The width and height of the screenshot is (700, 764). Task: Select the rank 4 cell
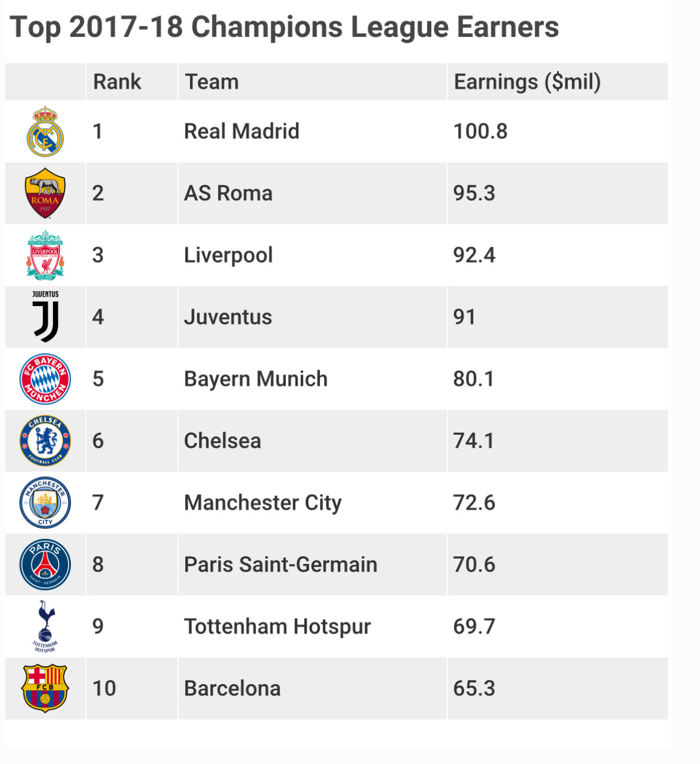(98, 317)
